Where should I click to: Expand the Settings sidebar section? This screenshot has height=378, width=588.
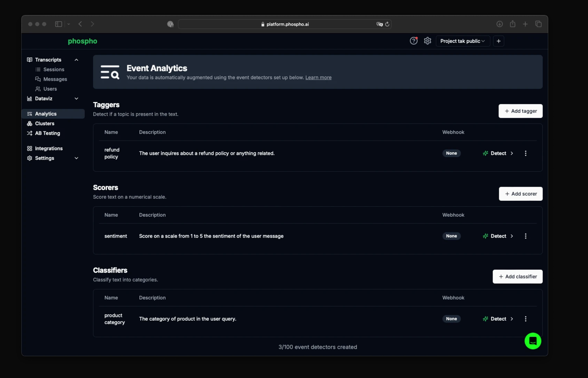tap(76, 158)
